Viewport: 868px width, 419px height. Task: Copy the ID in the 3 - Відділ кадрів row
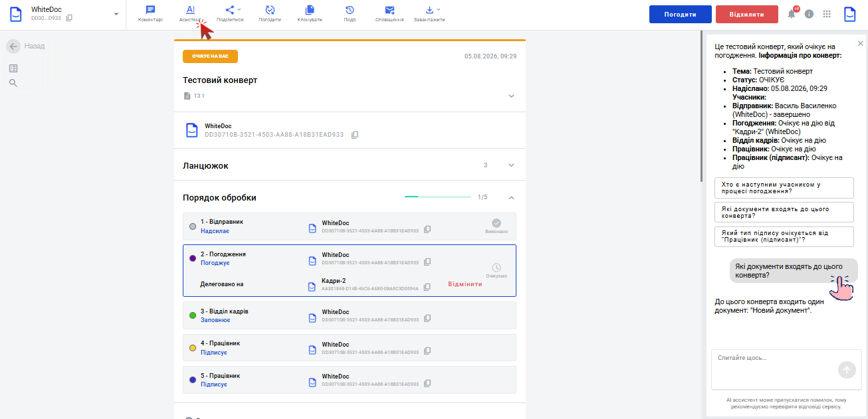click(427, 319)
